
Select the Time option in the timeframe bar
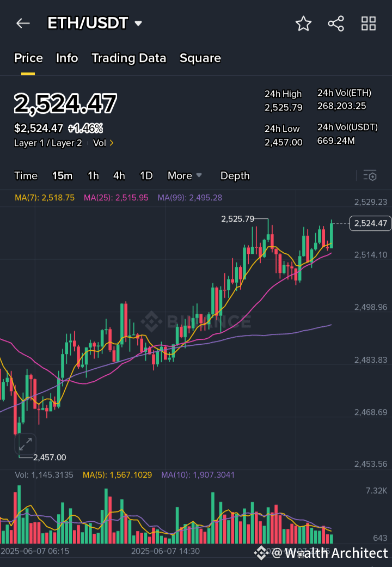click(x=26, y=175)
